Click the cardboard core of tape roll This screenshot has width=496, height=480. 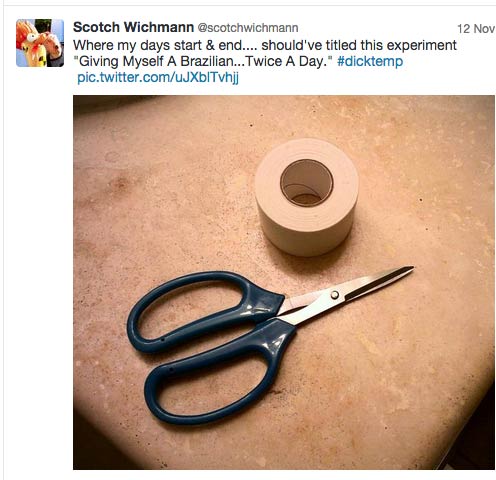point(307,183)
